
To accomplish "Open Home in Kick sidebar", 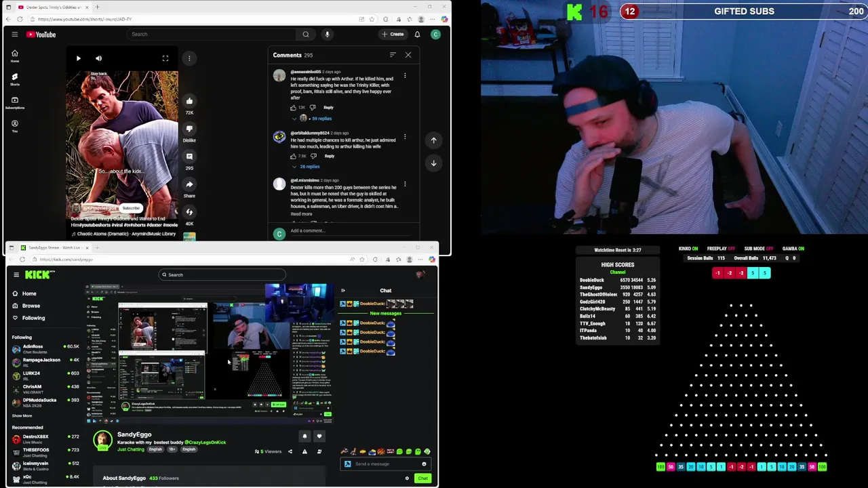I will point(29,293).
